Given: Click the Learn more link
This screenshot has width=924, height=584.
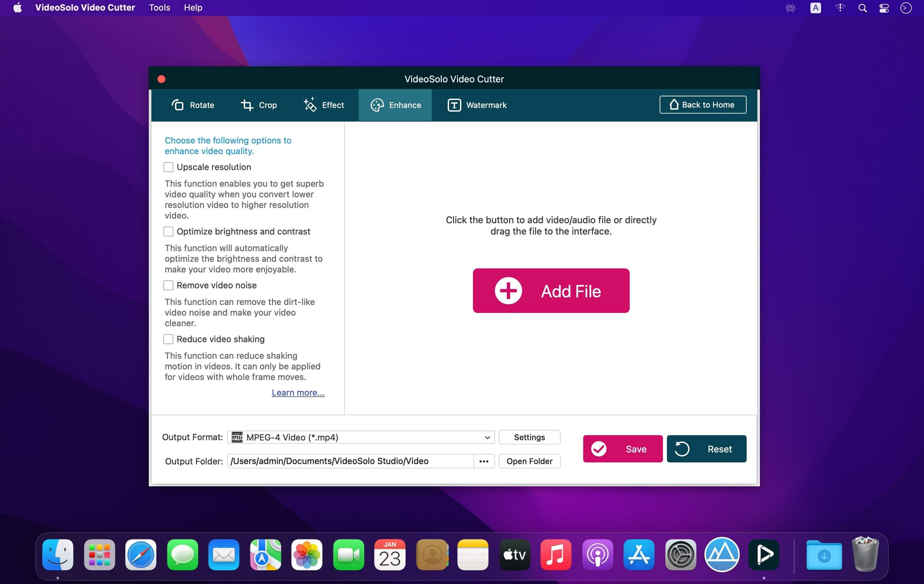Looking at the screenshot, I should (297, 392).
